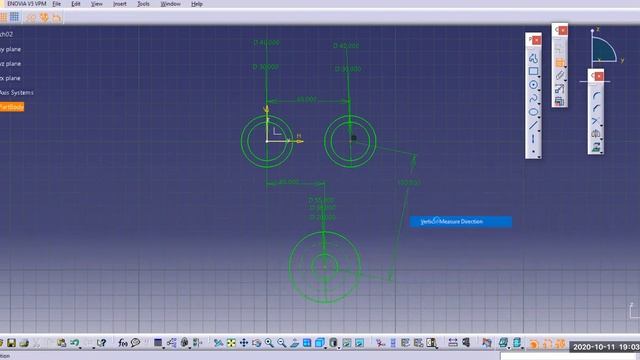This screenshot has width=640, height=360.
Task: Select Axis Systems in the tree
Action: (x=16, y=93)
